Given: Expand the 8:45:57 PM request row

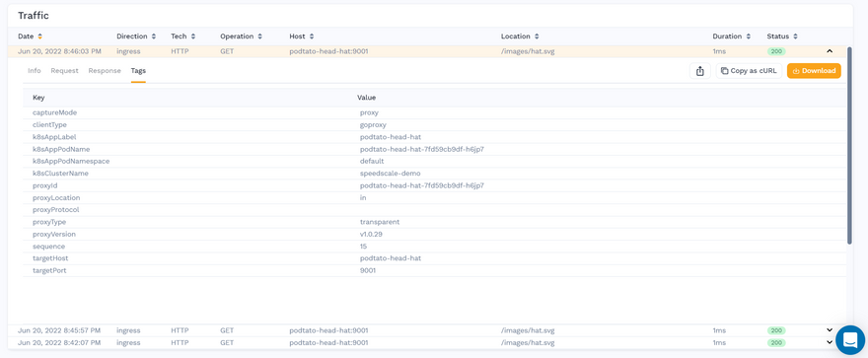Looking at the screenshot, I should 830,330.
